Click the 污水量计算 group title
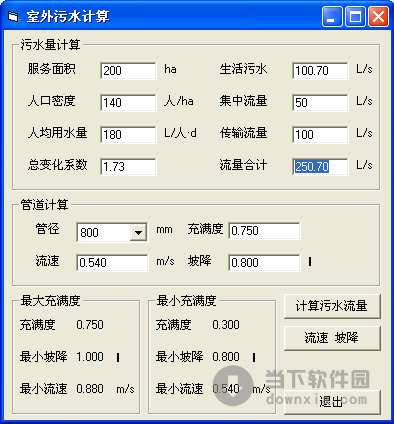394x424 pixels. click(x=51, y=45)
